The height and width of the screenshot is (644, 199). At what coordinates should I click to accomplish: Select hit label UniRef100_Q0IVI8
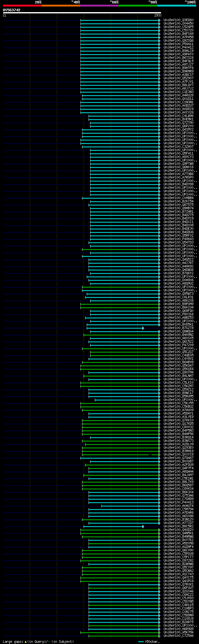tap(178, 455)
